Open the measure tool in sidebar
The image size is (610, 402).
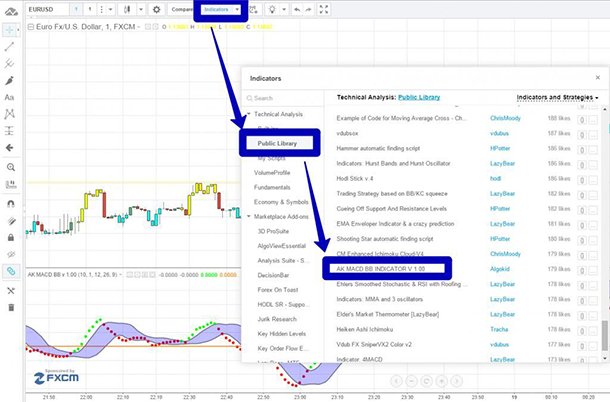(11, 184)
